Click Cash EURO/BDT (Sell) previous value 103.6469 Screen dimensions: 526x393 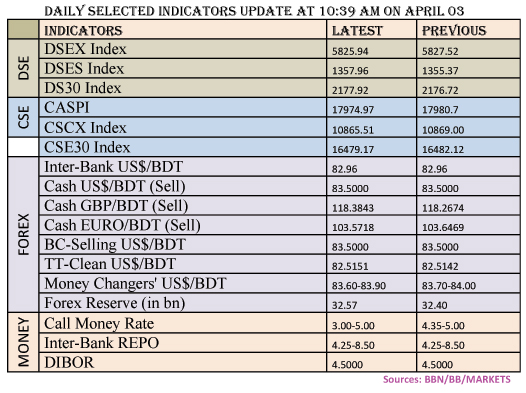pyautogui.click(x=443, y=227)
